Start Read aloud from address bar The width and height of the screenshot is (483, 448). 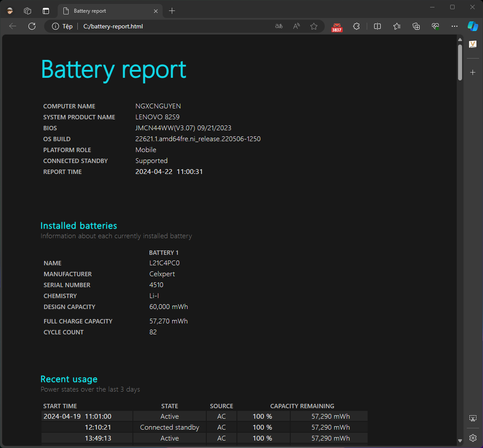click(296, 26)
